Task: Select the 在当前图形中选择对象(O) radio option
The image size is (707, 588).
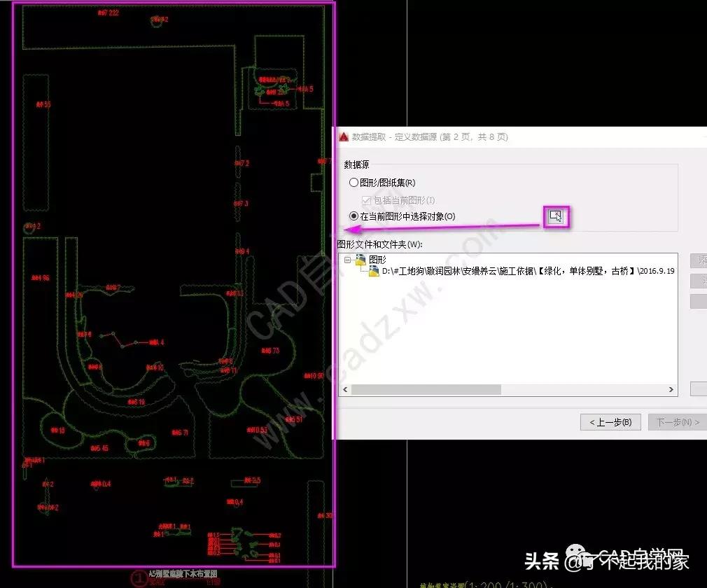Action: point(353,215)
